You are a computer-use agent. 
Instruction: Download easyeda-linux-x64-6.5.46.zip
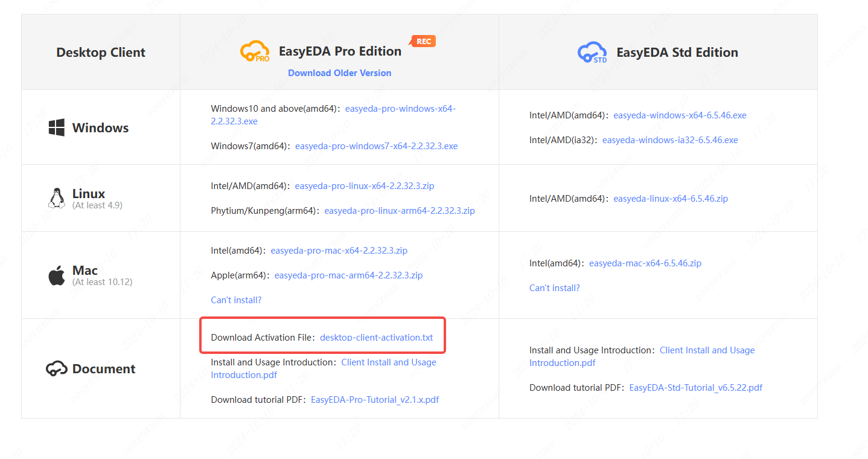tap(671, 198)
